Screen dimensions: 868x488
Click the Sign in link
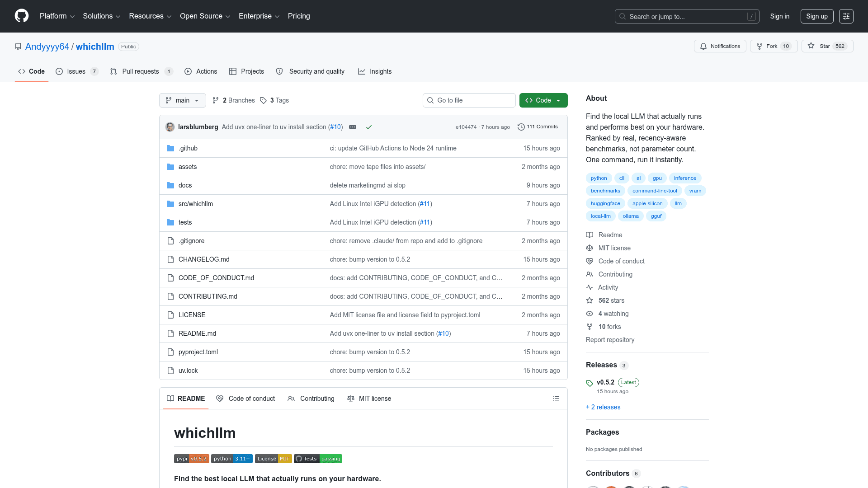point(780,16)
